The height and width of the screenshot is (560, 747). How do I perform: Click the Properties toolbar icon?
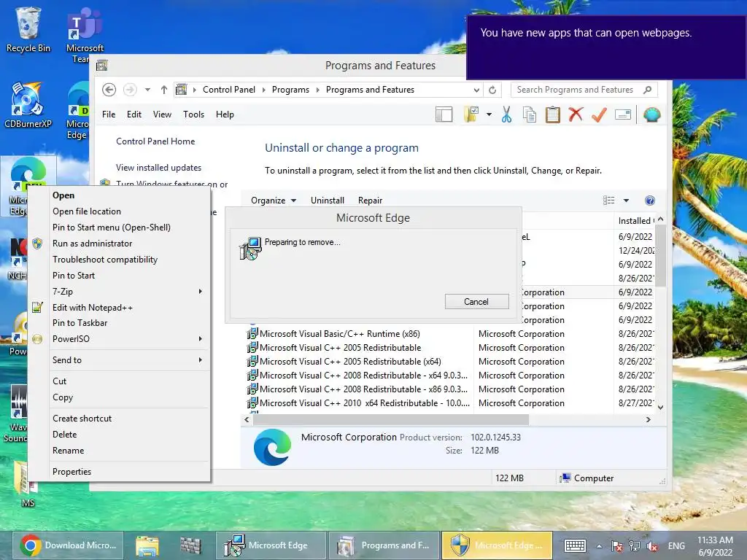click(623, 114)
